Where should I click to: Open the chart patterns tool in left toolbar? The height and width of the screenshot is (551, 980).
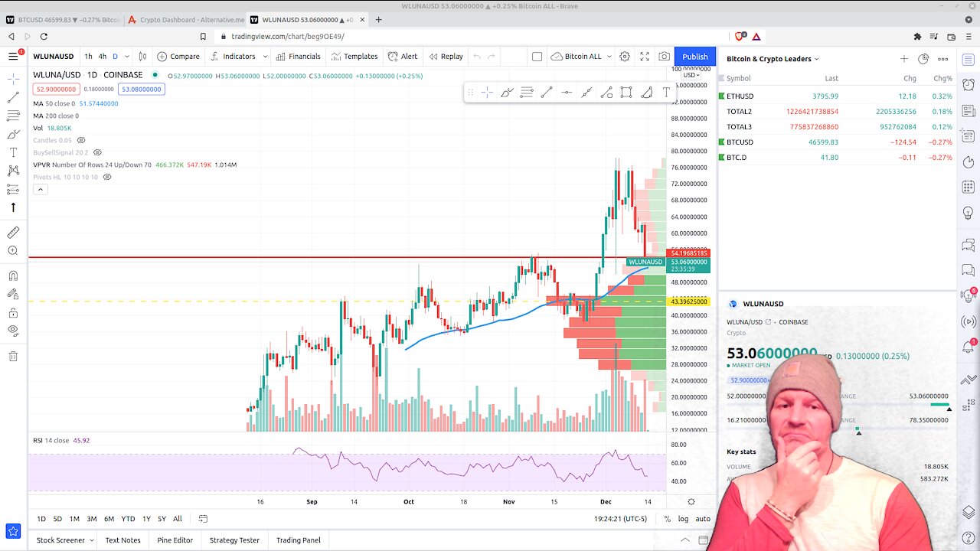[13, 171]
